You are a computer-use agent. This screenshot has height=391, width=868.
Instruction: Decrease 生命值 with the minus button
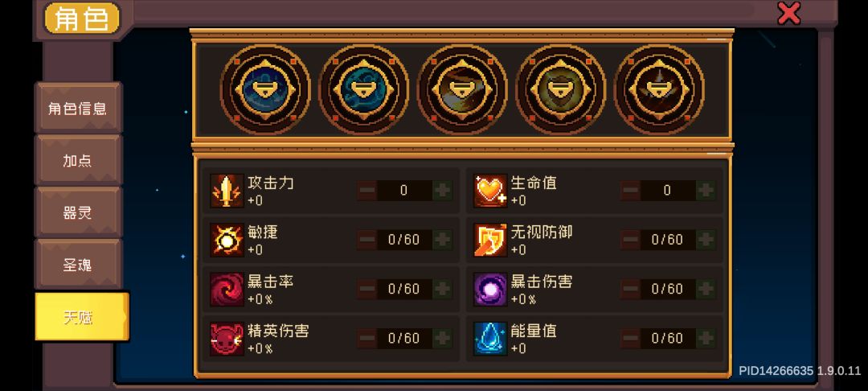coord(630,191)
